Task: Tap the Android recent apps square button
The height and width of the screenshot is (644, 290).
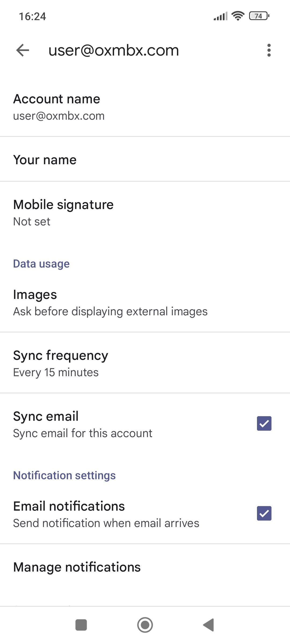Action: [81, 625]
